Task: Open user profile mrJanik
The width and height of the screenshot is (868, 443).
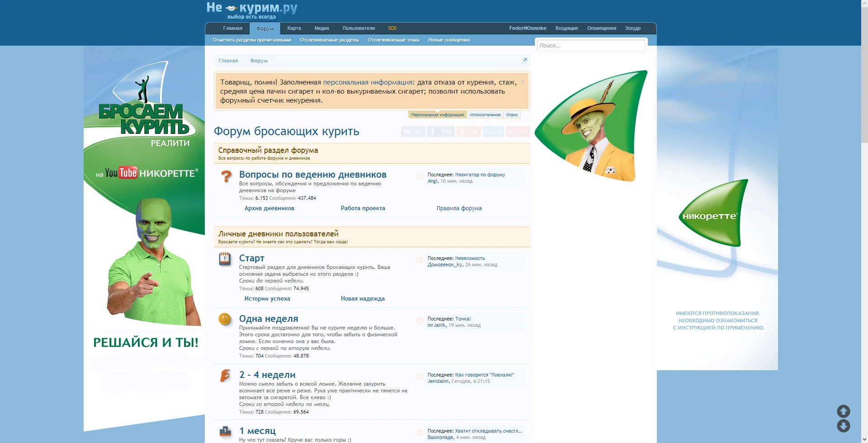Action: pos(437,325)
